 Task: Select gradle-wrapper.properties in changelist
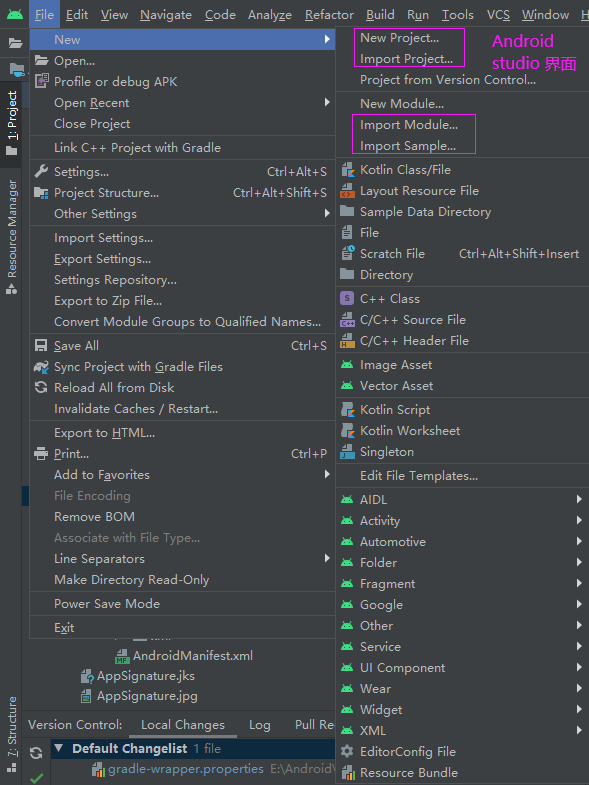click(186, 769)
